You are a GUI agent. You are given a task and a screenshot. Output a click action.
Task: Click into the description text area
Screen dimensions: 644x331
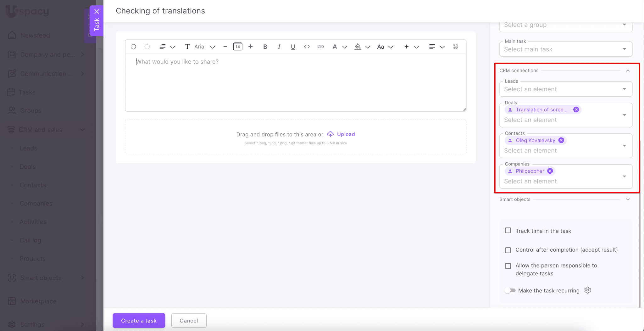click(x=295, y=82)
